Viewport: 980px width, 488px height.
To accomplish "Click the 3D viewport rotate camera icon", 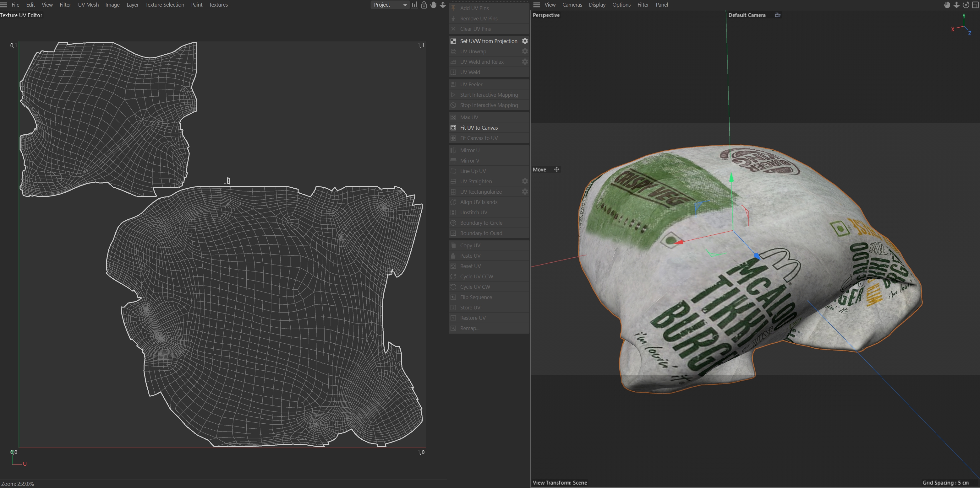I will [x=966, y=5].
